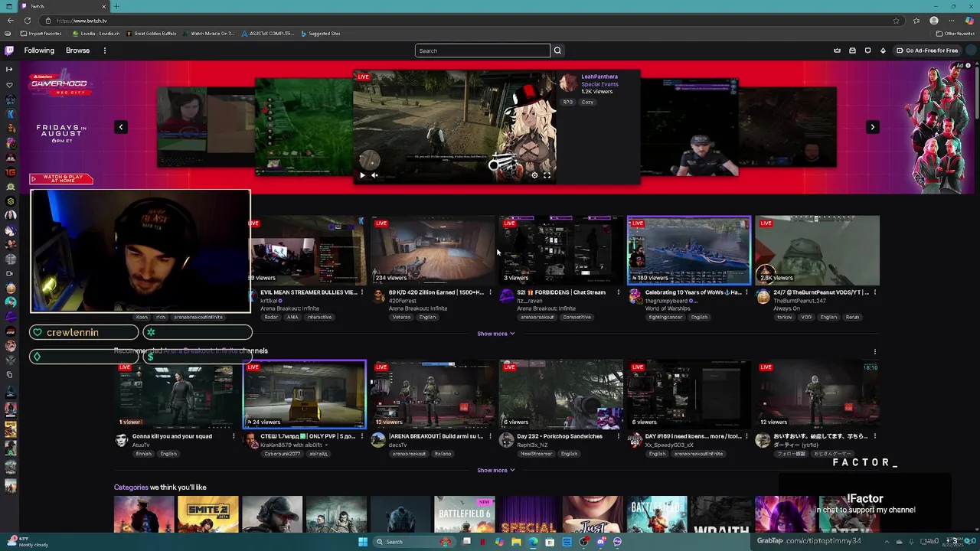Open 420Forrest stream thumbnail
This screenshot has height=551, width=980.
[433, 250]
